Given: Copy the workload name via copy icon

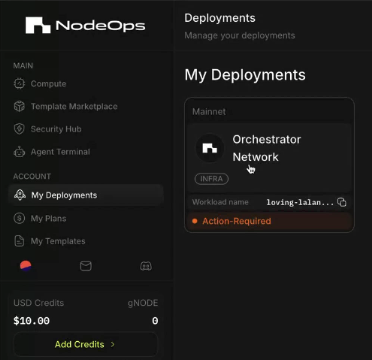Looking at the screenshot, I should pyautogui.click(x=342, y=202).
